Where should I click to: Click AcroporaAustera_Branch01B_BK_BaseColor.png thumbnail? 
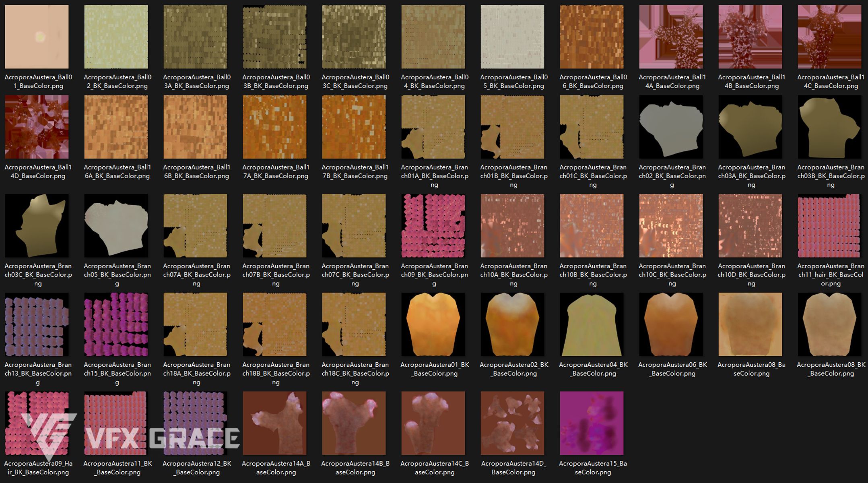[512, 127]
